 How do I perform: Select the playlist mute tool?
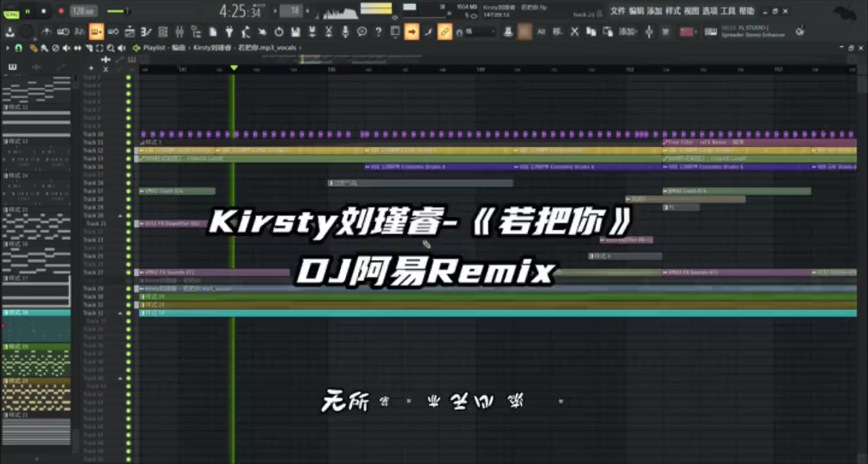point(66,48)
